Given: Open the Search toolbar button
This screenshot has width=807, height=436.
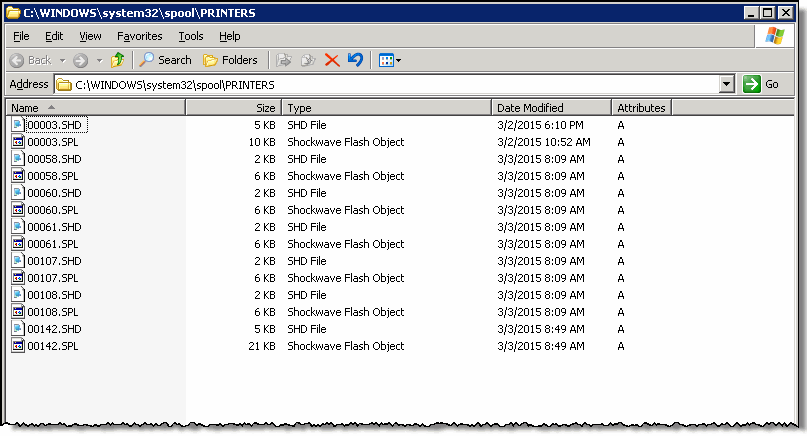Looking at the screenshot, I should [x=166, y=60].
